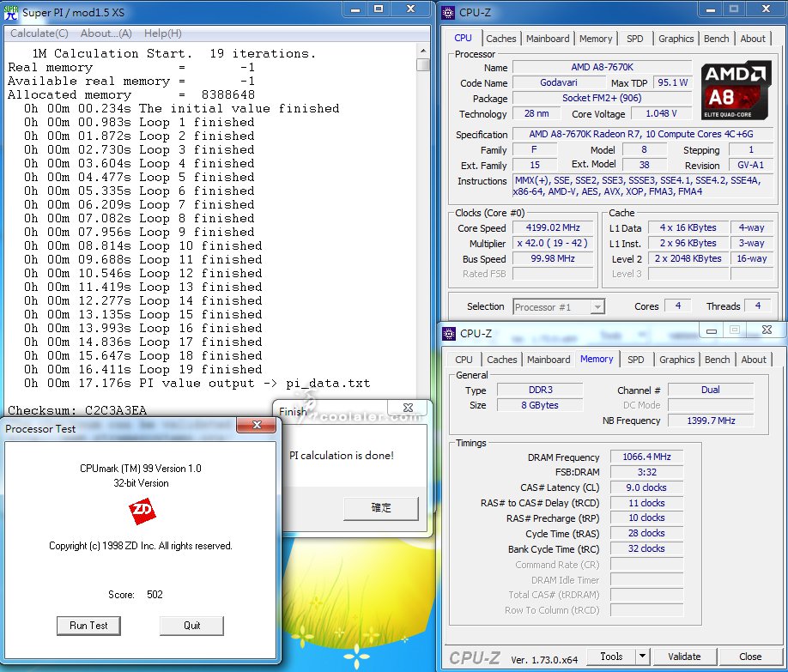788x672 pixels.
Task: Click the CPU-Z Memory window title icon
Action: pos(448,333)
